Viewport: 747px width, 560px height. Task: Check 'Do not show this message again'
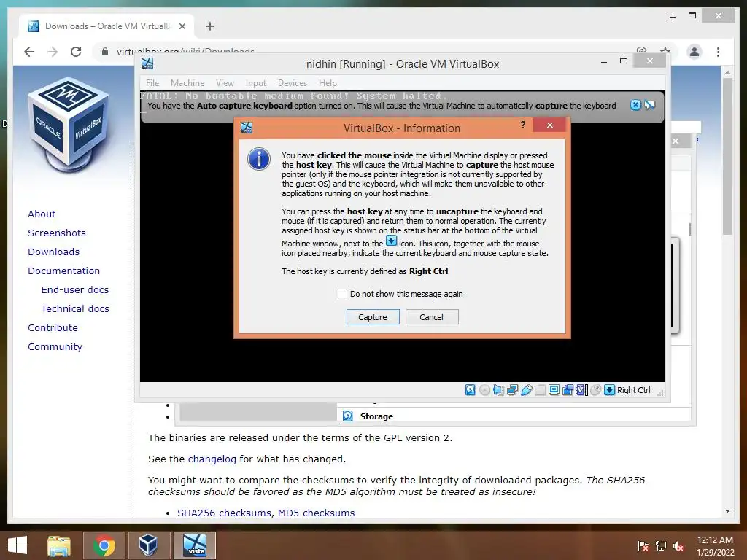coord(342,293)
